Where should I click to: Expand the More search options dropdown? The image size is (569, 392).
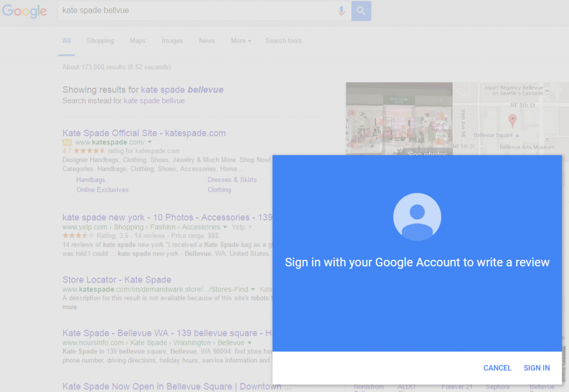click(x=241, y=41)
